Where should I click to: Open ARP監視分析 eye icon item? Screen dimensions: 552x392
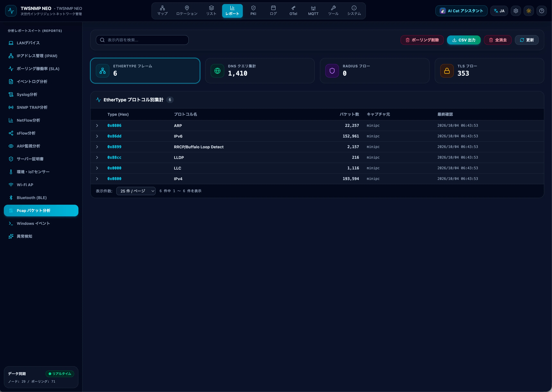41,146
